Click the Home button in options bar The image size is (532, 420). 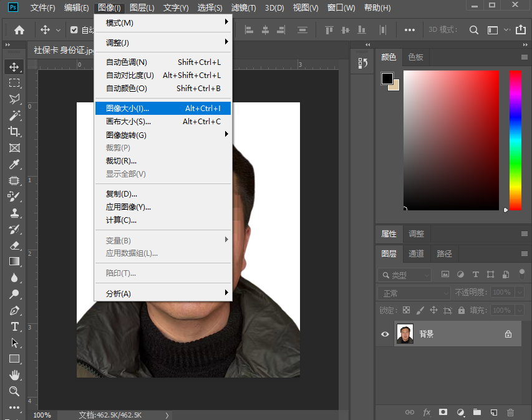click(19, 30)
